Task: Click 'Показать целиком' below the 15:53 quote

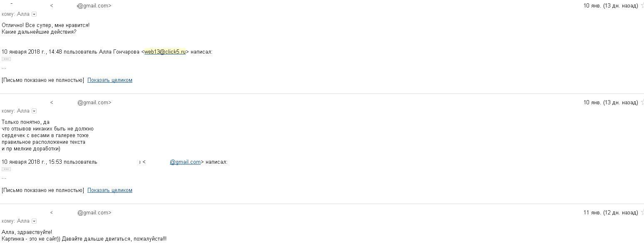Action: point(109,190)
